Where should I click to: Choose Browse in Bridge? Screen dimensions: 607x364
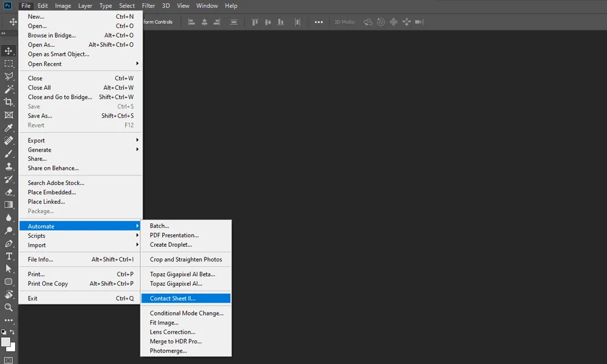(x=81, y=35)
